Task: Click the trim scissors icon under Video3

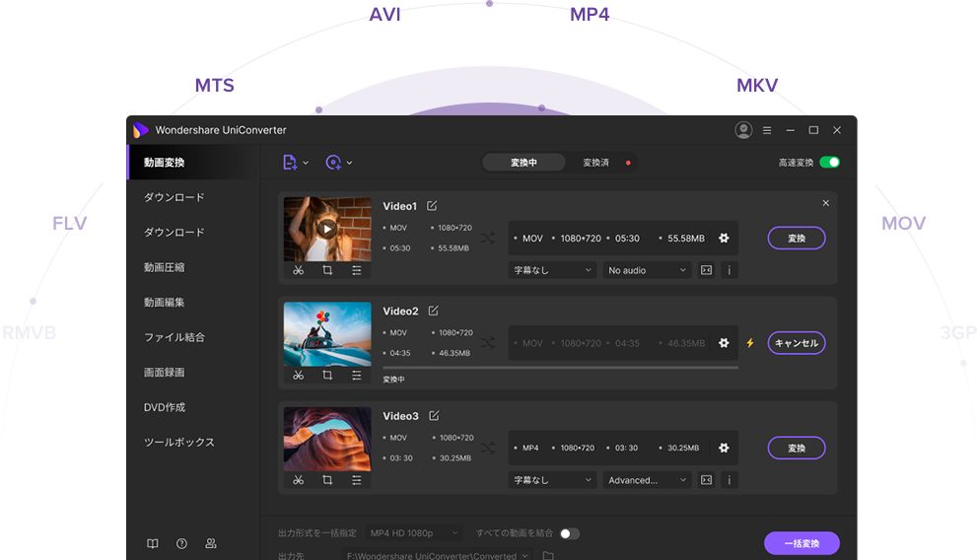Action: coord(299,480)
